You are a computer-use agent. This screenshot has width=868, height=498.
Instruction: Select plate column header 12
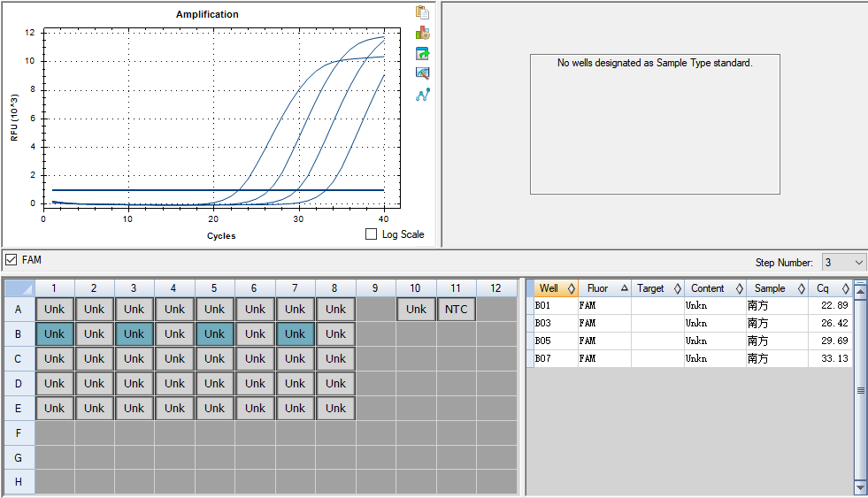[x=496, y=288]
